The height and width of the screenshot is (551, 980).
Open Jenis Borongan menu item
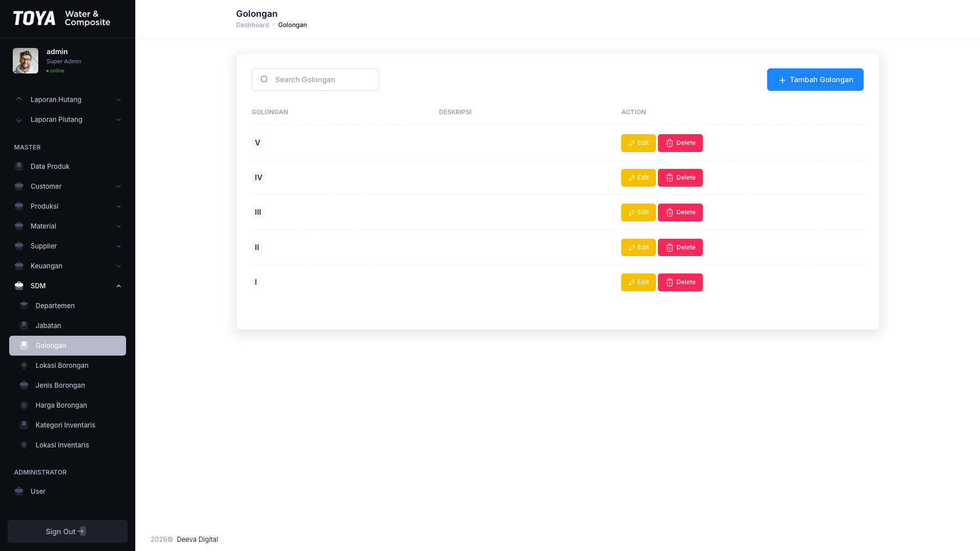pyautogui.click(x=67, y=385)
